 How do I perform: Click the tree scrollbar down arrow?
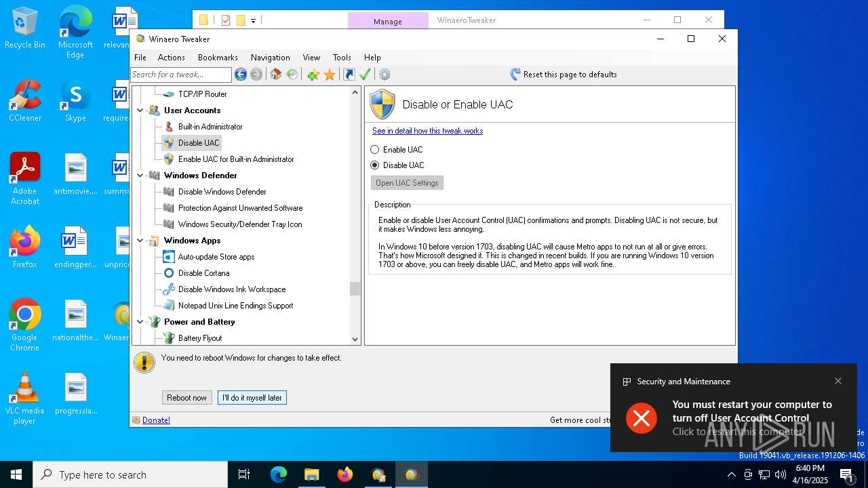pyautogui.click(x=355, y=340)
